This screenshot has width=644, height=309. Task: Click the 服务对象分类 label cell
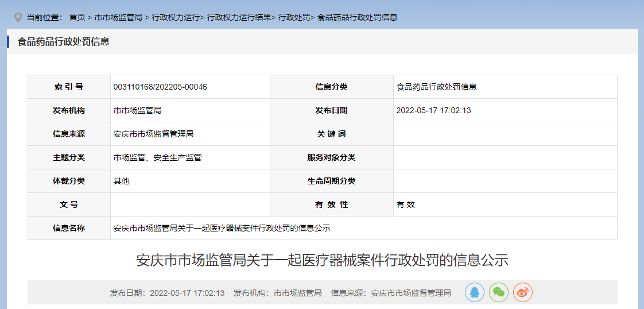coord(331,157)
